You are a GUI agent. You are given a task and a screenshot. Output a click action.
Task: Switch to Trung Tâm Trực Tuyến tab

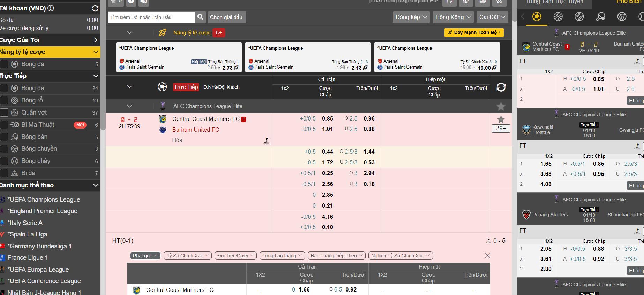[x=554, y=3]
